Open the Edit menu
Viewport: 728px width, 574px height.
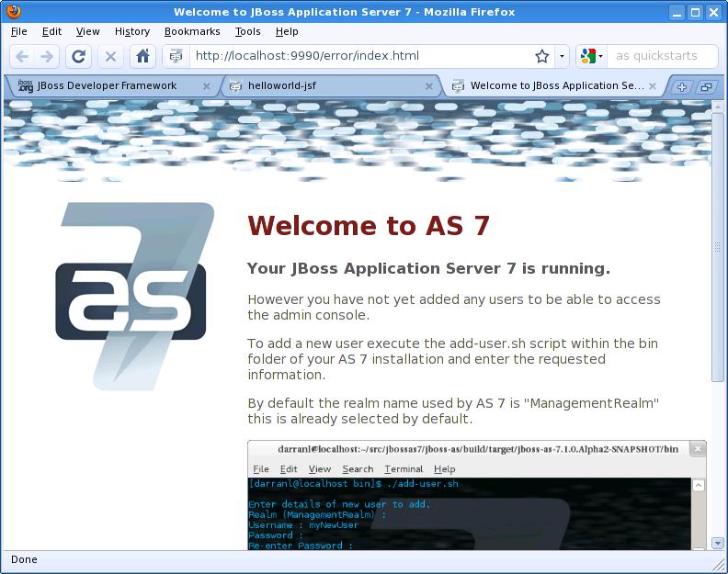tap(51, 31)
